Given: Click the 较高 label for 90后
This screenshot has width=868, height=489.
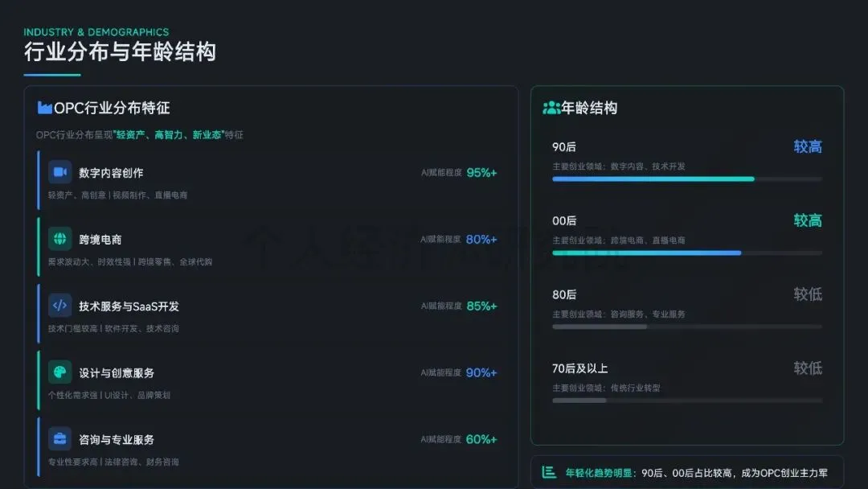Looking at the screenshot, I should pyautogui.click(x=808, y=146).
